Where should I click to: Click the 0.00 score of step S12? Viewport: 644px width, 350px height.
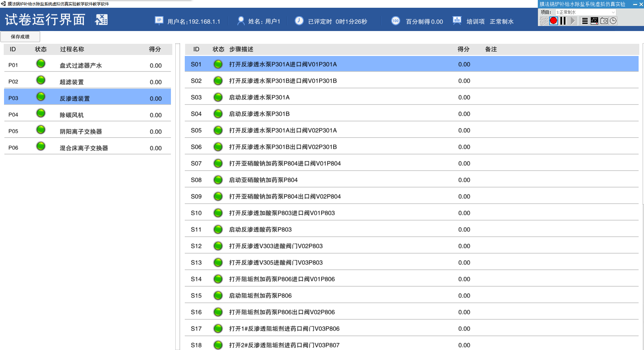tap(464, 246)
